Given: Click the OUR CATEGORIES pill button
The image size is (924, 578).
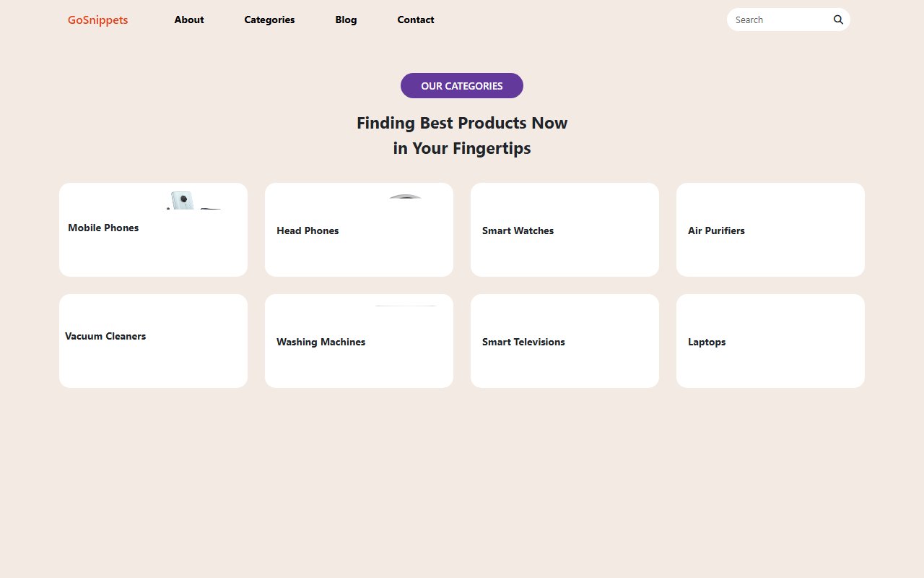Looking at the screenshot, I should coord(462,85).
